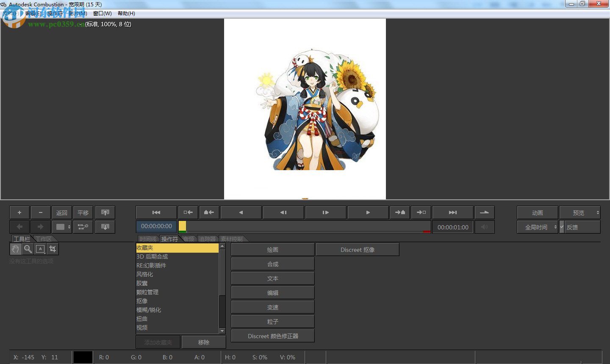Screen dimensions: 610x364
Task: Open the 预览 dropdown
Action: [x=580, y=212]
